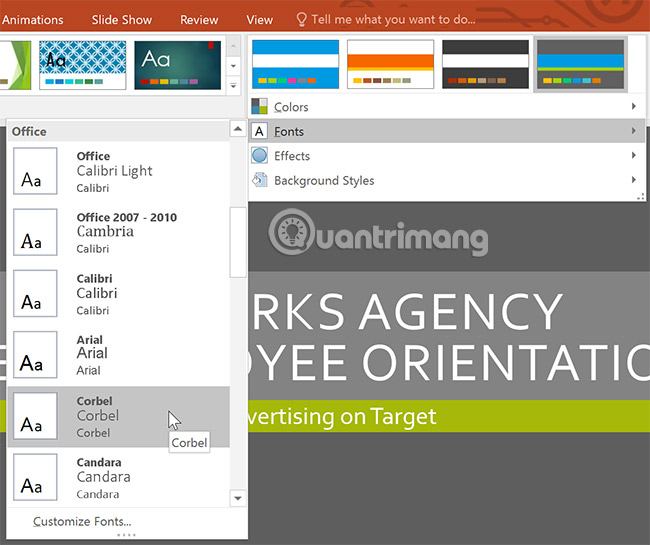Click the themes gallery scroll-up arrow
Image resolution: width=650 pixels, height=545 pixels.
[233, 46]
